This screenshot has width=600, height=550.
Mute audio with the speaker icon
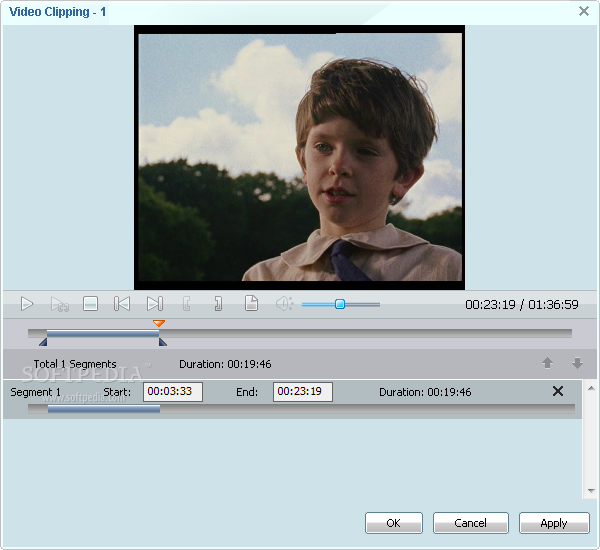(284, 304)
